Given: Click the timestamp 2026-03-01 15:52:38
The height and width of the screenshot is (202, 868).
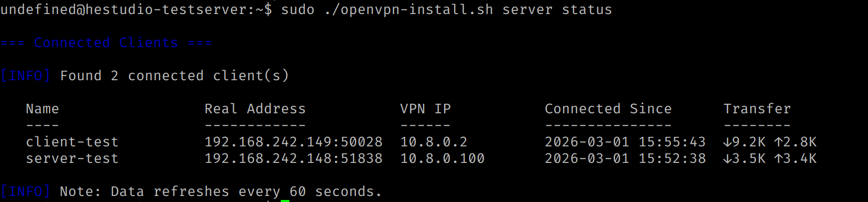Looking at the screenshot, I should coord(625,158).
